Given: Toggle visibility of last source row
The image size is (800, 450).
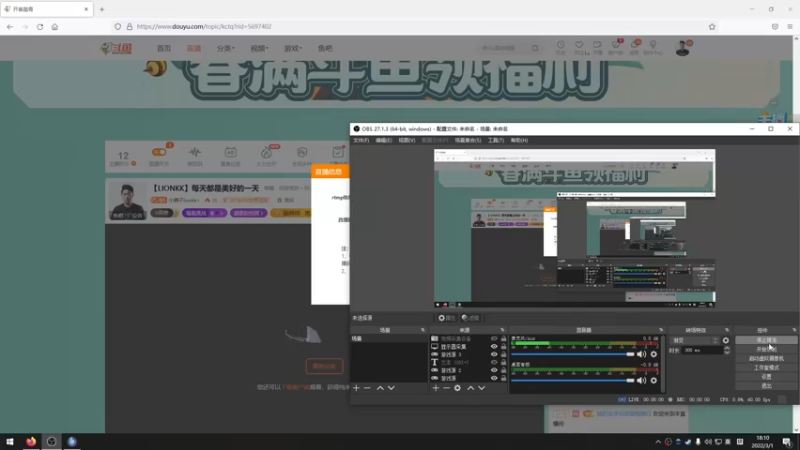Looking at the screenshot, I should (494, 378).
